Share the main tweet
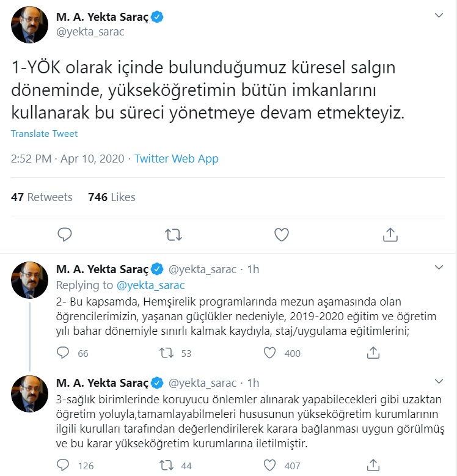This screenshot has width=457, height=476. click(390, 235)
